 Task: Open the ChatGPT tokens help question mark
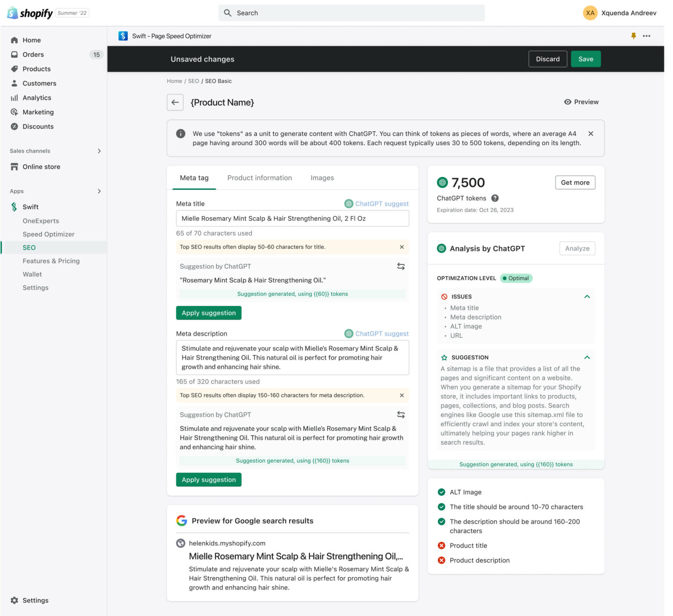[x=495, y=198]
